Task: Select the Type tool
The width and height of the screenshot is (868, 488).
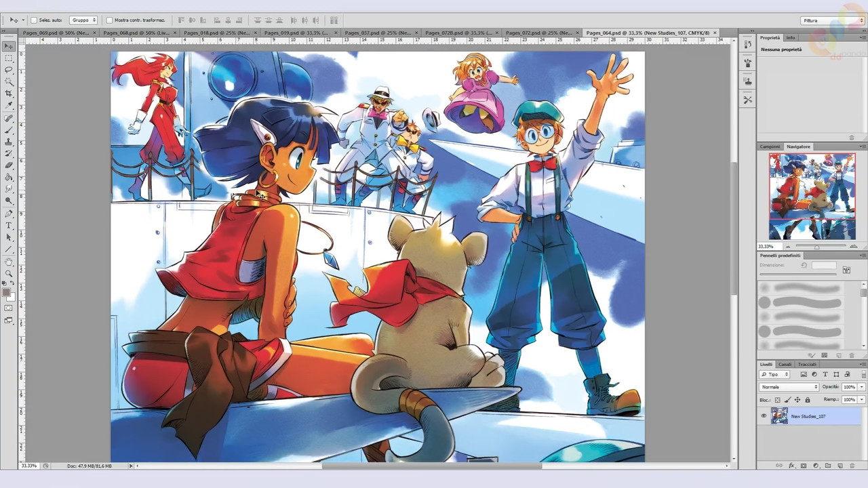Action: click(x=9, y=225)
